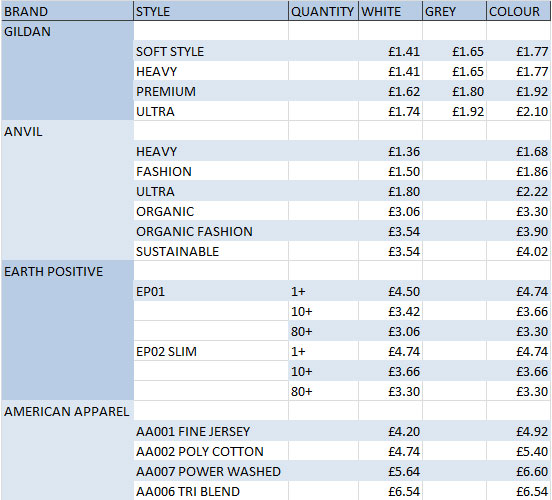This screenshot has width=552, height=500.
Task: Select the BRAND column header cell
Action: 68,11
